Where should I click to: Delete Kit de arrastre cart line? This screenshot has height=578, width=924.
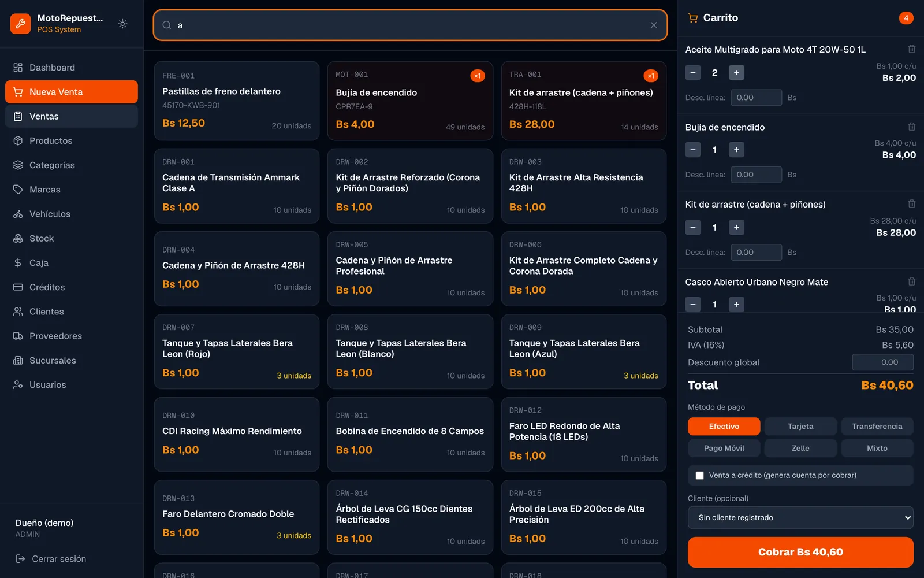911,204
